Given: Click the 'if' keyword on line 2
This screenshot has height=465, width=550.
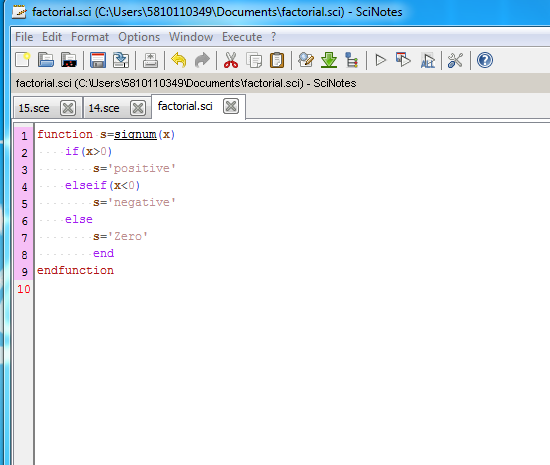Looking at the screenshot, I should coord(72,151).
